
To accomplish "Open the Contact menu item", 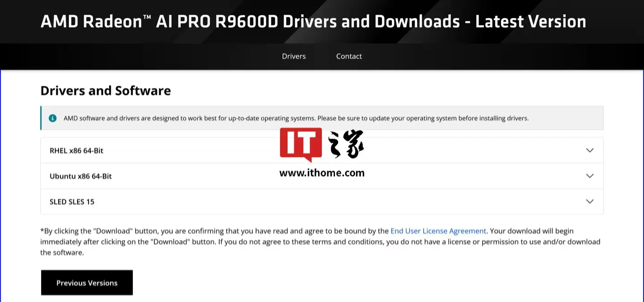I will [349, 56].
